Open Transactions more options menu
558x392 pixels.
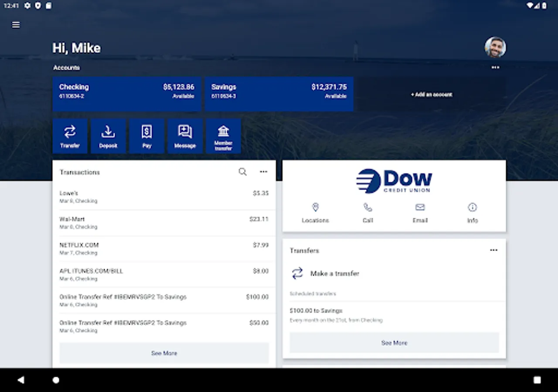[264, 172]
